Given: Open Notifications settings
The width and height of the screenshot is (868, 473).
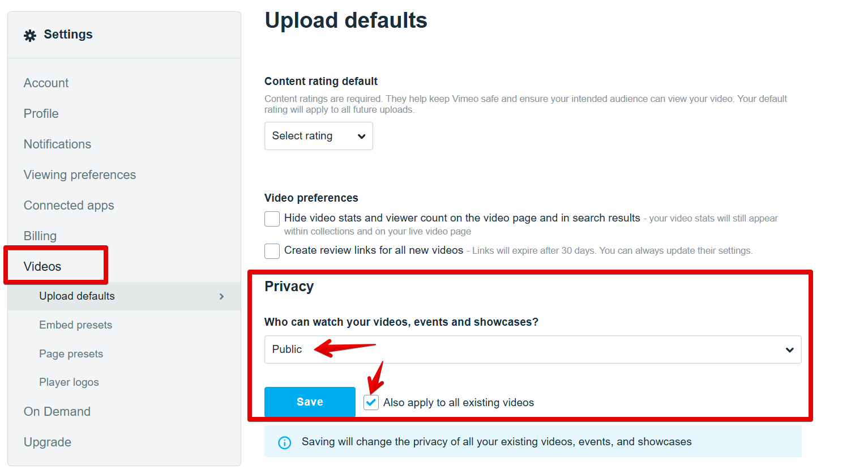Looking at the screenshot, I should point(57,144).
